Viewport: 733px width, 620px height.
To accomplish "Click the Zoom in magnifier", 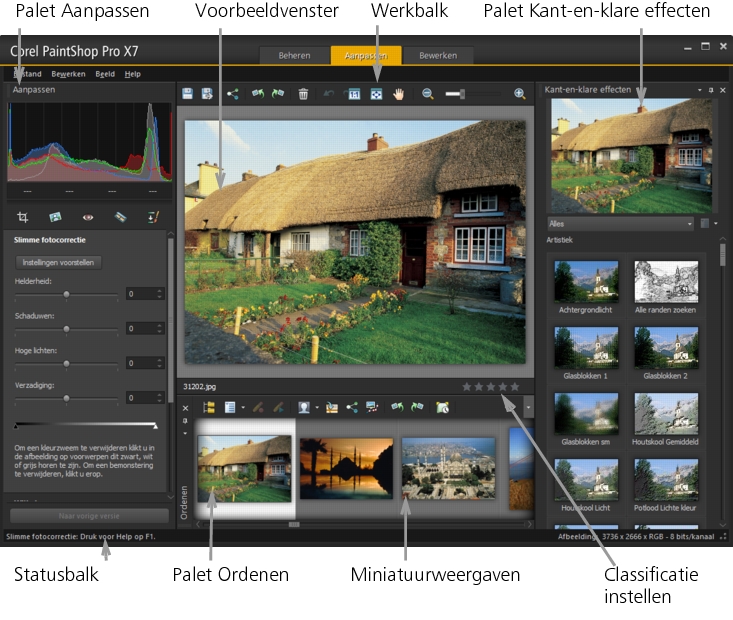I will click(x=519, y=94).
